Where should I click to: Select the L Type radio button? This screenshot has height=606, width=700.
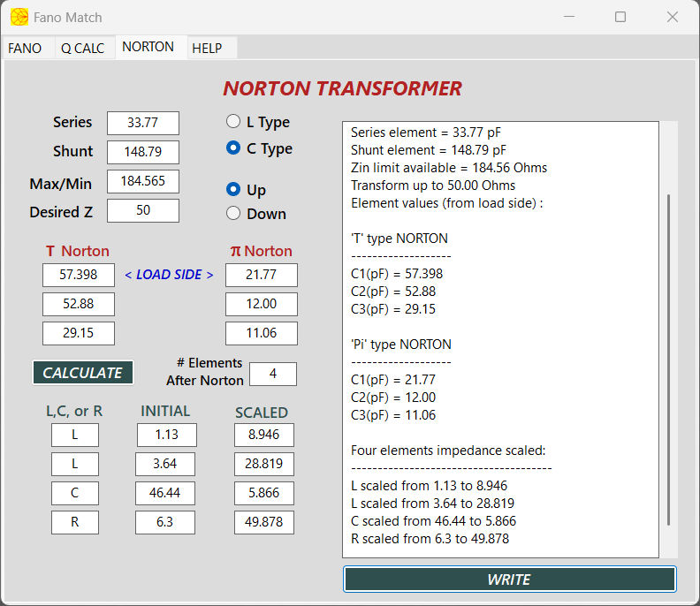tap(233, 122)
